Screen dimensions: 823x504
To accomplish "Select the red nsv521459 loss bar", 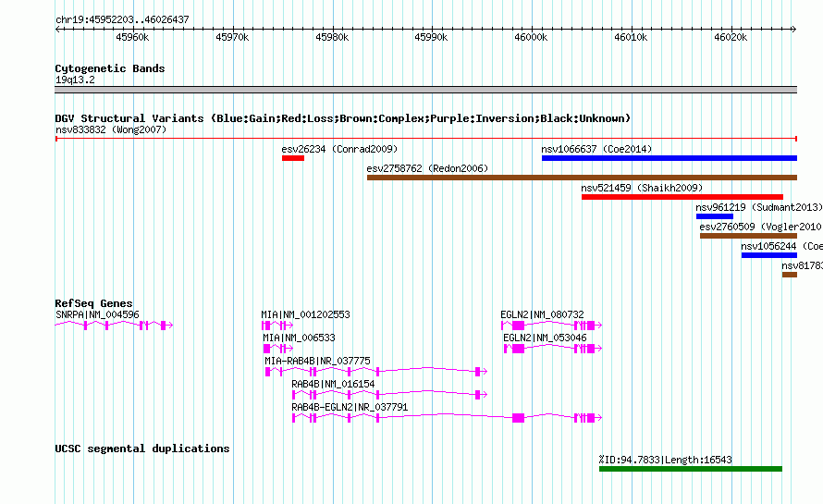I will (682, 197).
